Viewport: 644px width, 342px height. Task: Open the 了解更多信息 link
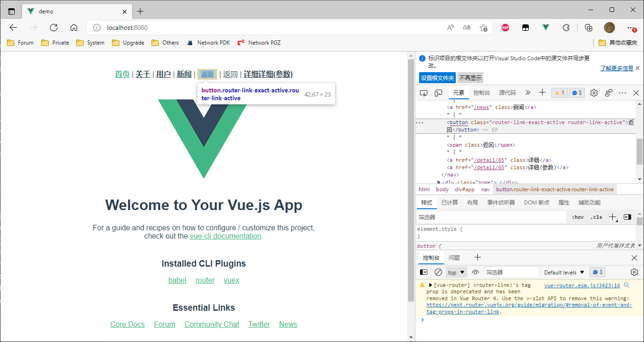(617, 68)
